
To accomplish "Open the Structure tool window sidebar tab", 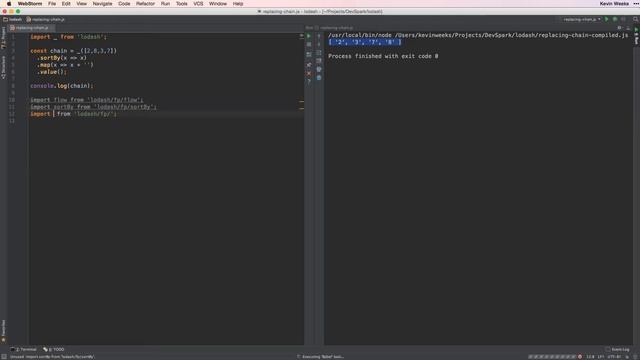I will 3,67.
